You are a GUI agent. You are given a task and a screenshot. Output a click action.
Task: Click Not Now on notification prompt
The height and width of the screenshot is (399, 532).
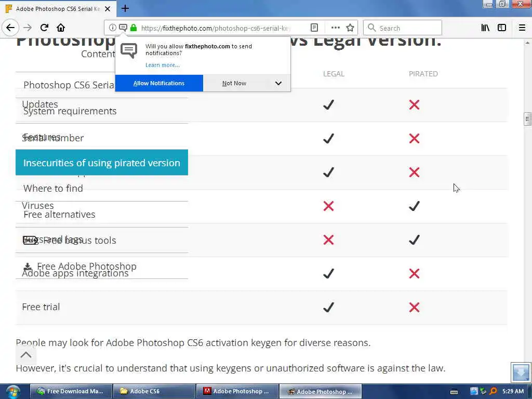click(x=234, y=83)
